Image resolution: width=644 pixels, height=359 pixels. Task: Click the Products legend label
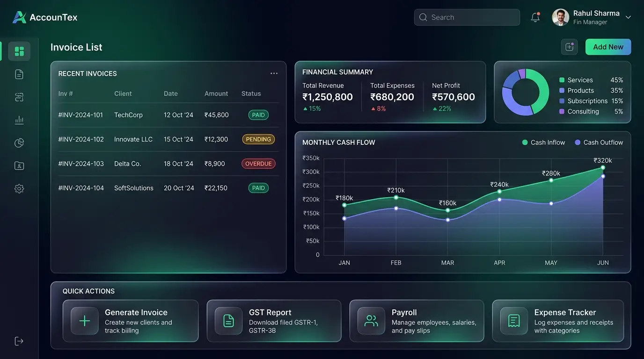[x=581, y=91]
